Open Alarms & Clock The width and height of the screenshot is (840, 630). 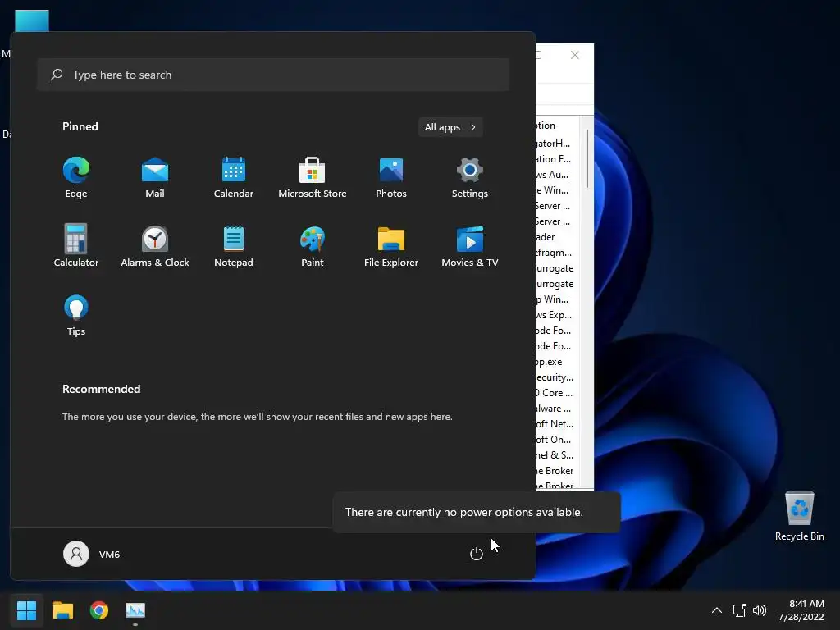[155, 246]
